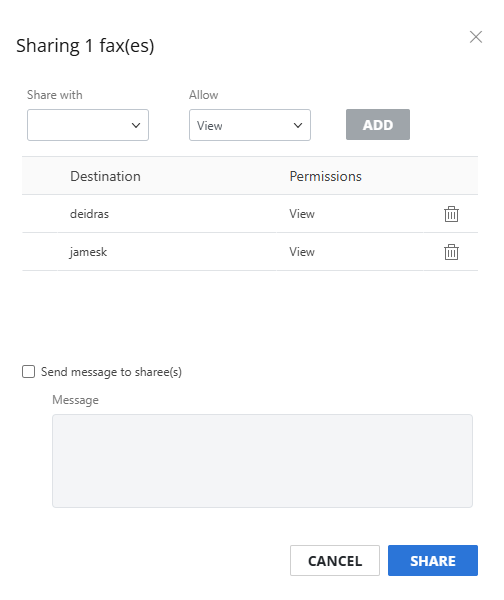Close the Sharing dialog with X

(476, 37)
